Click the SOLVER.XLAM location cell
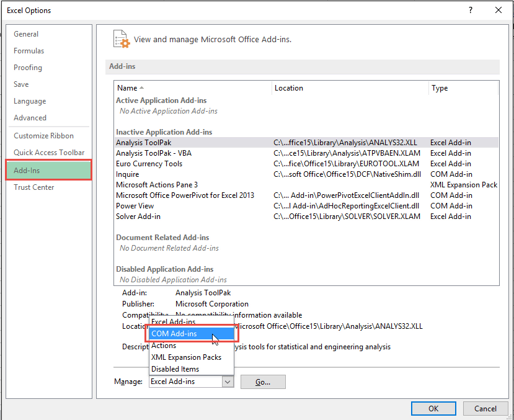514x420 pixels. (347, 217)
